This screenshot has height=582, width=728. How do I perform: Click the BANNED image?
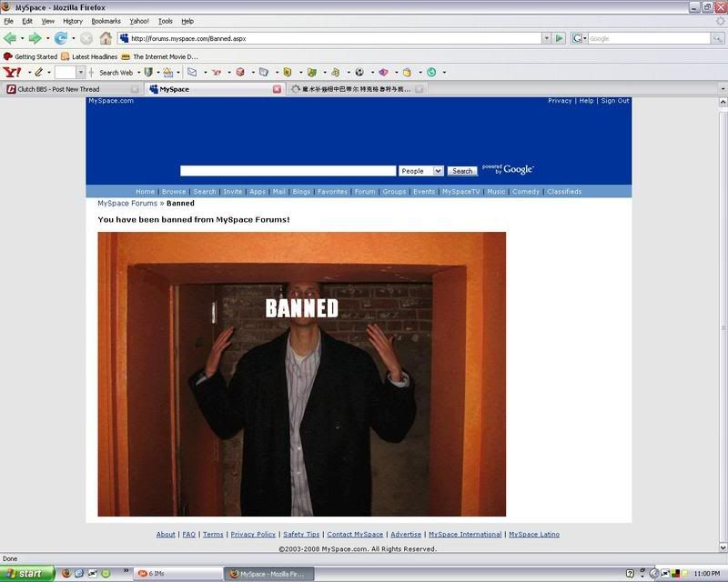click(x=302, y=374)
